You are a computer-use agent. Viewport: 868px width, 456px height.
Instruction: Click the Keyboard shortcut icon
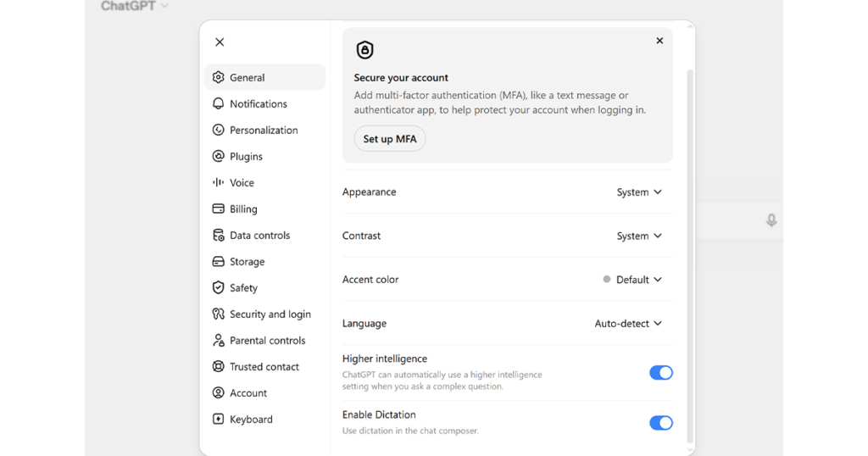pyautogui.click(x=218, y=419)
